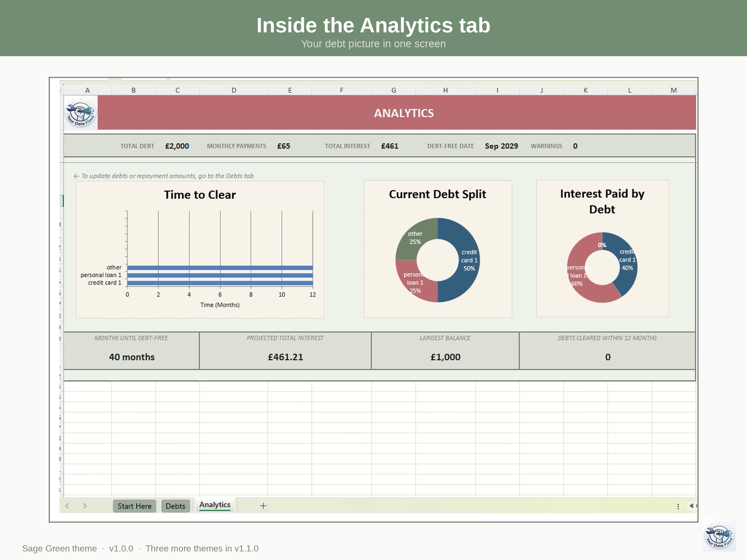Image resolution: width=747 pixels, height=560 pixels.
Task: Select column H header
Action: tap(446, 90)
